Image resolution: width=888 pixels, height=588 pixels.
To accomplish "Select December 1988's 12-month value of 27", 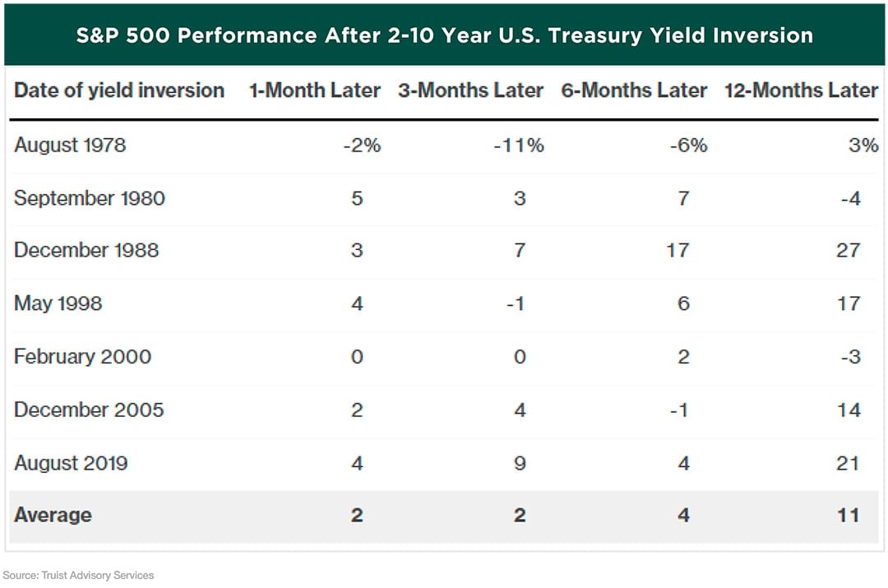I will tap(848, 251).
